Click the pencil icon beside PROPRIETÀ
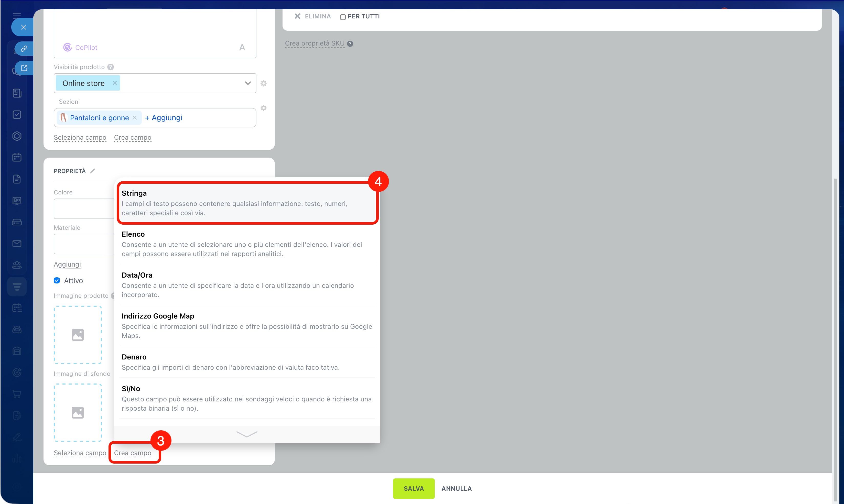Screen dimensions: 844x504 [x=93, y=171]
